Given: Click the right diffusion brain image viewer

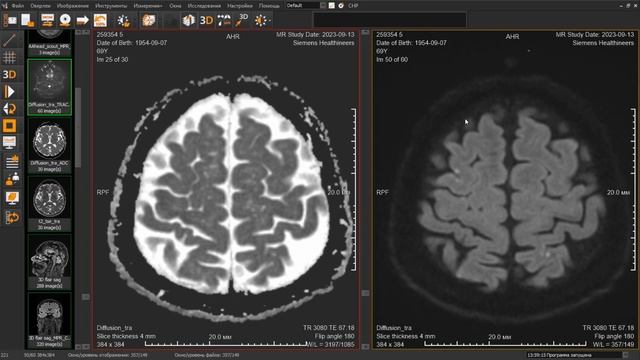Looking at the screenshot, I should [506, 190].
